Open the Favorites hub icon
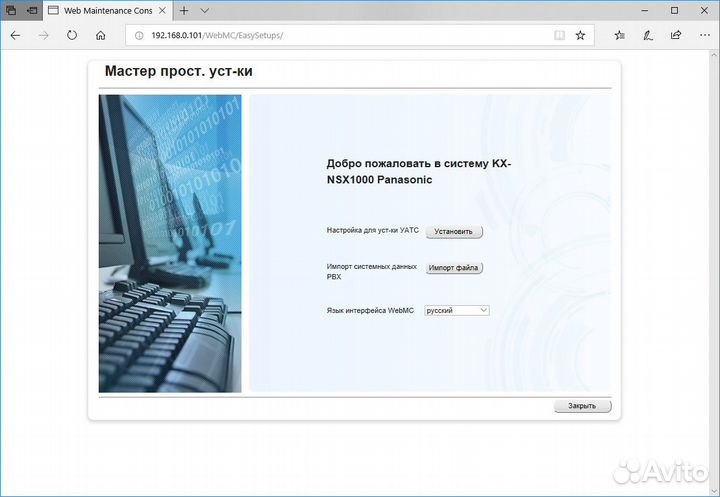Screen dimensions: 720x497 click(x=619, y=35)
